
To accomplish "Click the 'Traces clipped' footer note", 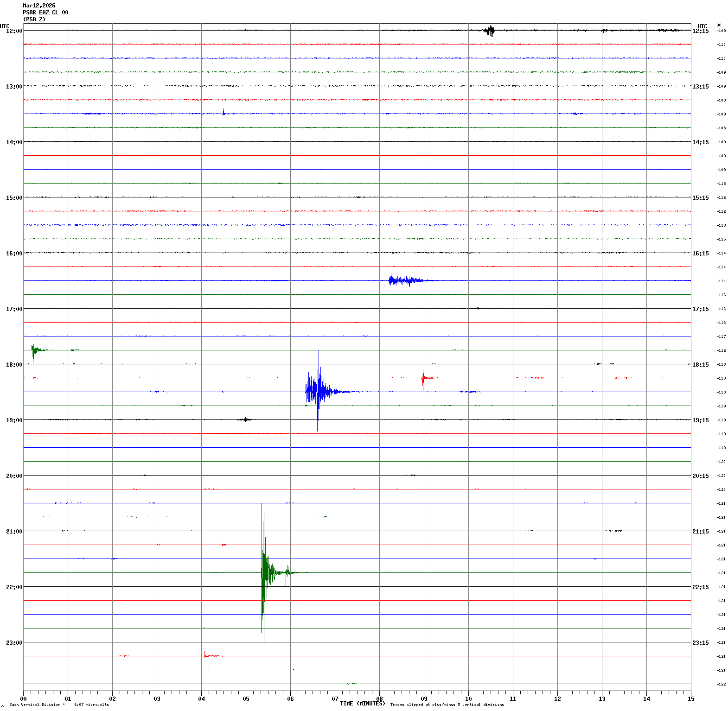I will tap(447, 705).
